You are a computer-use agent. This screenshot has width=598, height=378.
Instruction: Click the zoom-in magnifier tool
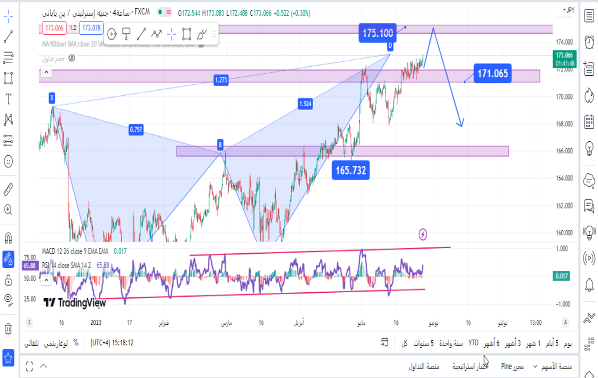pyautogui.click(x=8, y=209)
